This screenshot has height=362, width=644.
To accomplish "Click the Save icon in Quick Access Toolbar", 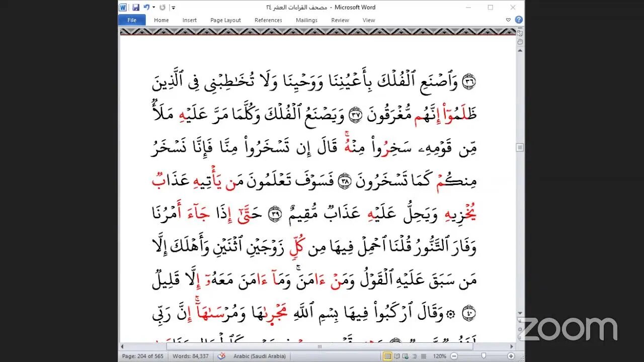I will pyautogui.click(x=136, y=8).
